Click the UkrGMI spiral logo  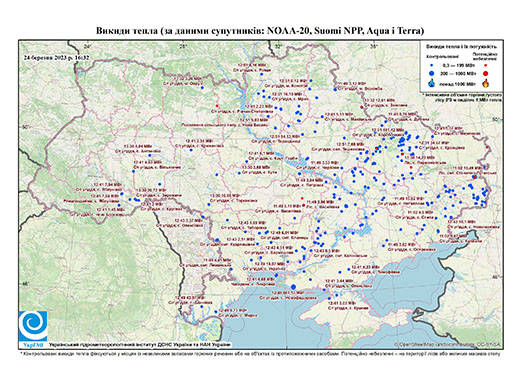click(33, 326)
